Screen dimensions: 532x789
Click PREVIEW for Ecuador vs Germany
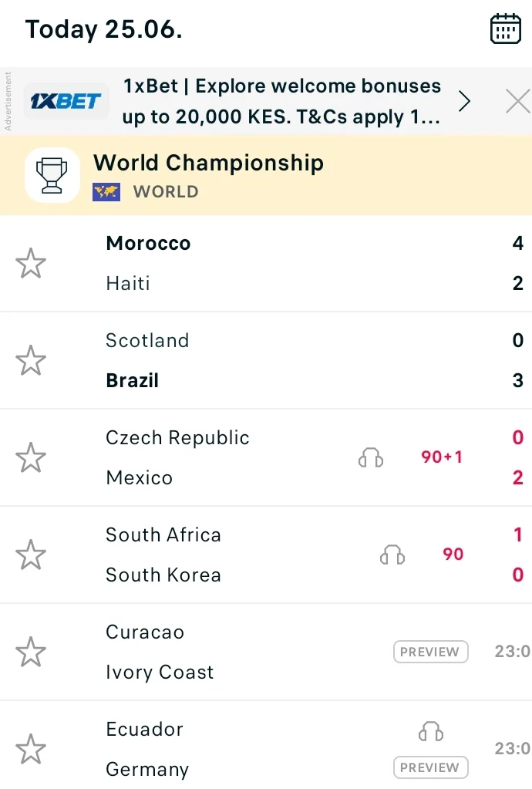click(x=431, y=767)
